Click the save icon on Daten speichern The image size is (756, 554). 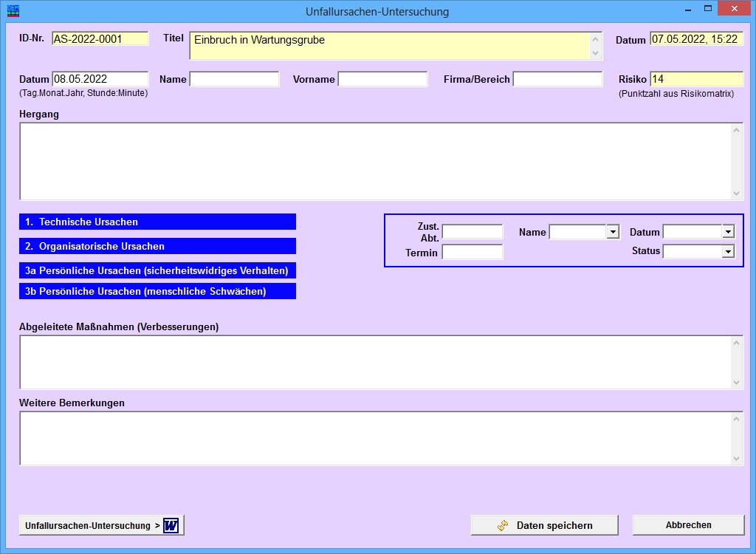click(x=502, y=525)
